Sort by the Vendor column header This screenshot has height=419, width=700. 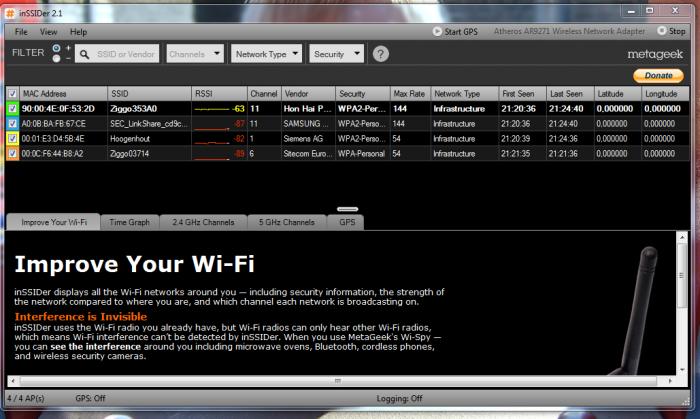click(308, 94)
